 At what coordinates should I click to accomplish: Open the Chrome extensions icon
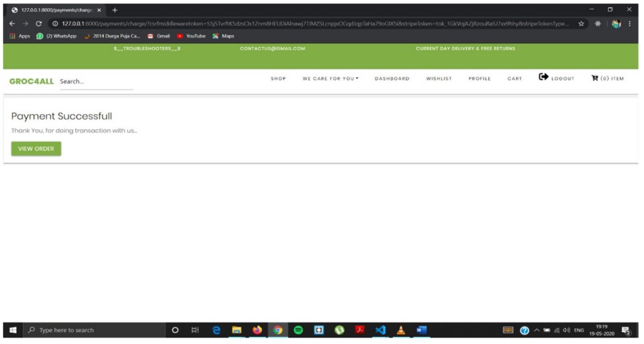[x=598, y=24]
